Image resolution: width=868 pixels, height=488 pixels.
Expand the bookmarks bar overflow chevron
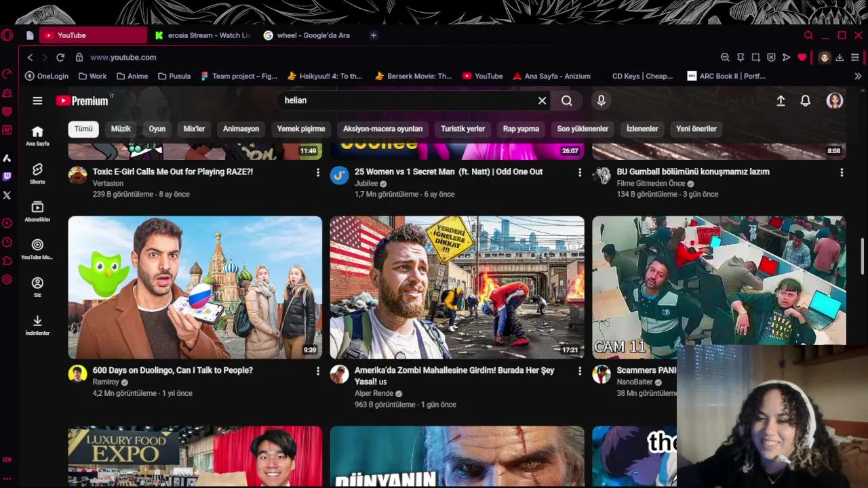click(858, 76)
